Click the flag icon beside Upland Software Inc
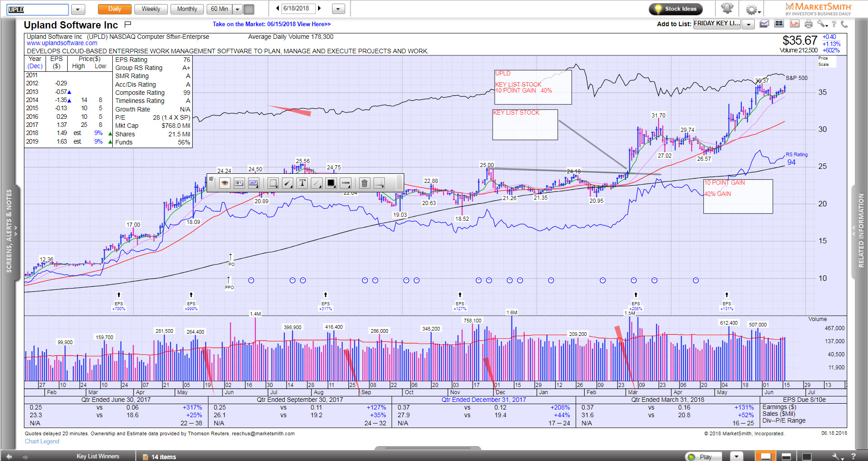Image resolution: width=868 pixels, height=461 pixels. click(x=128, y=24)
